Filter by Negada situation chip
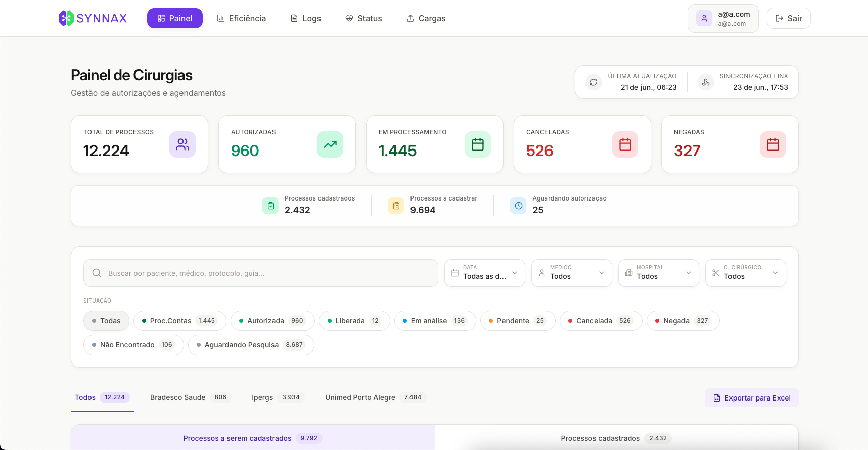This screenshot has height=450, width=868. [683, 321]
